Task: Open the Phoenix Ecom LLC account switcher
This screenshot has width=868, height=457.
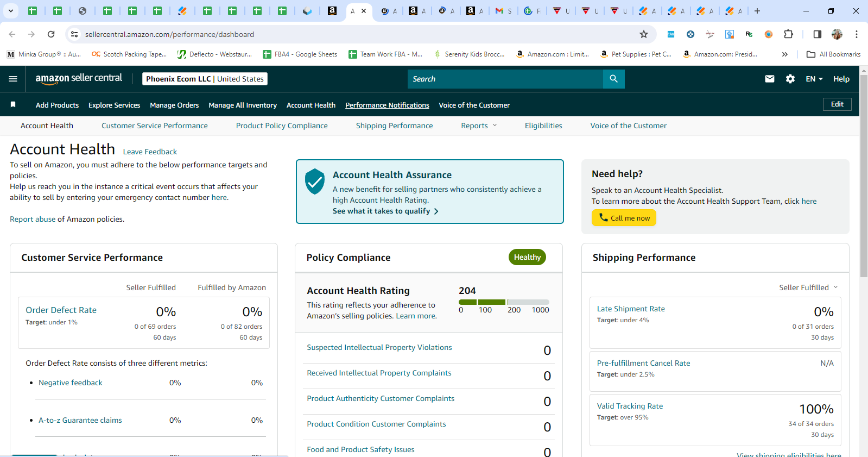Action: tap(205, 79)
